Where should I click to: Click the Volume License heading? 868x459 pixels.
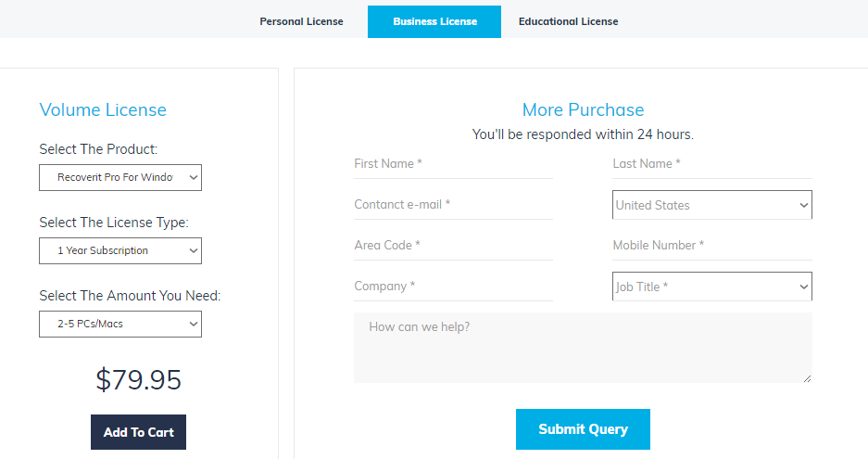(103, 109)
